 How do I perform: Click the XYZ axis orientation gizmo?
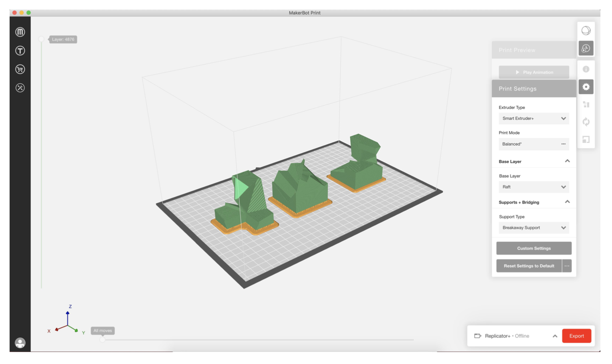67,321
